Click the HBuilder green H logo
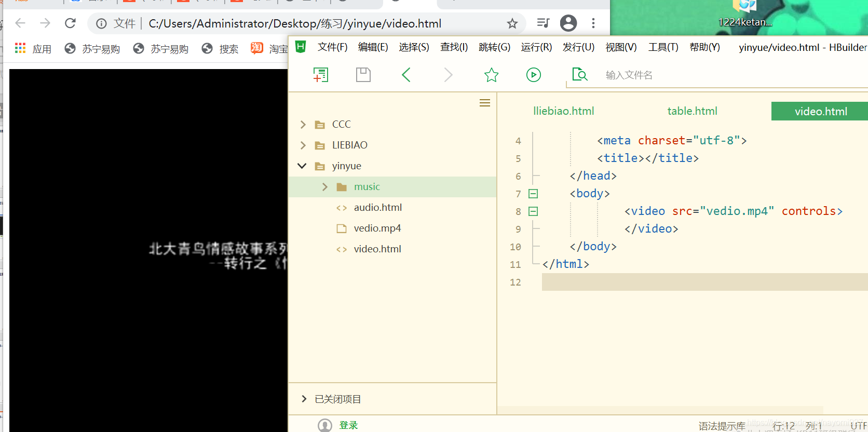 (x=301, y=47)
